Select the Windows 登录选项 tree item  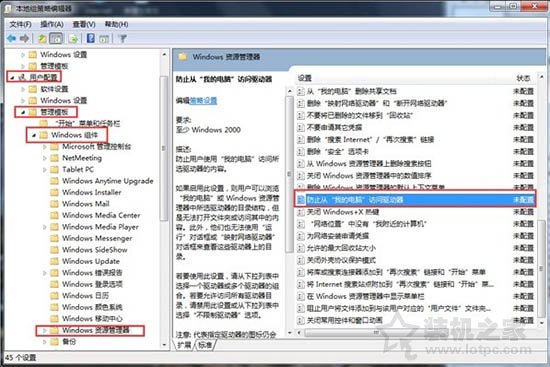click(x=92, y=284)
